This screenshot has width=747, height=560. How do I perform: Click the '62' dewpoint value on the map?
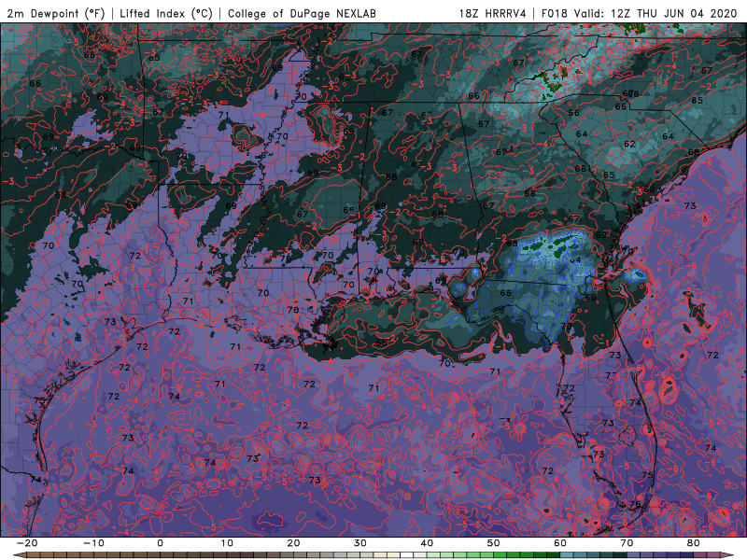[629, 144]
